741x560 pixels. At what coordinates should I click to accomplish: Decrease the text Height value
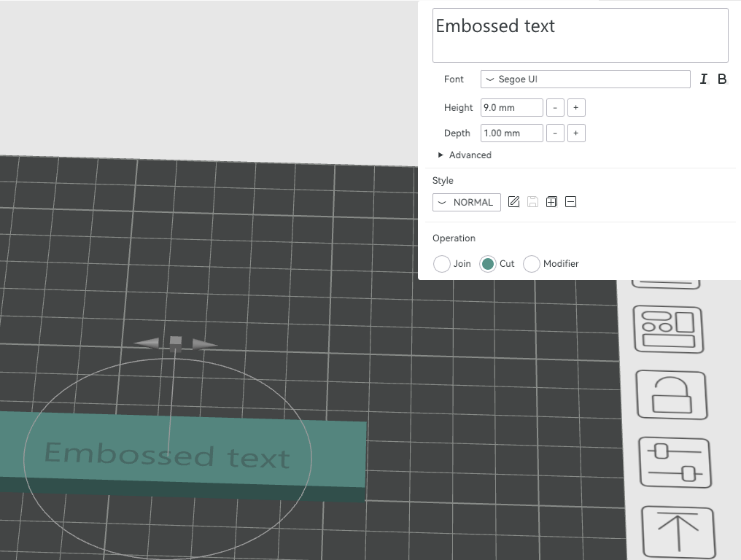[x=555, y=108]
